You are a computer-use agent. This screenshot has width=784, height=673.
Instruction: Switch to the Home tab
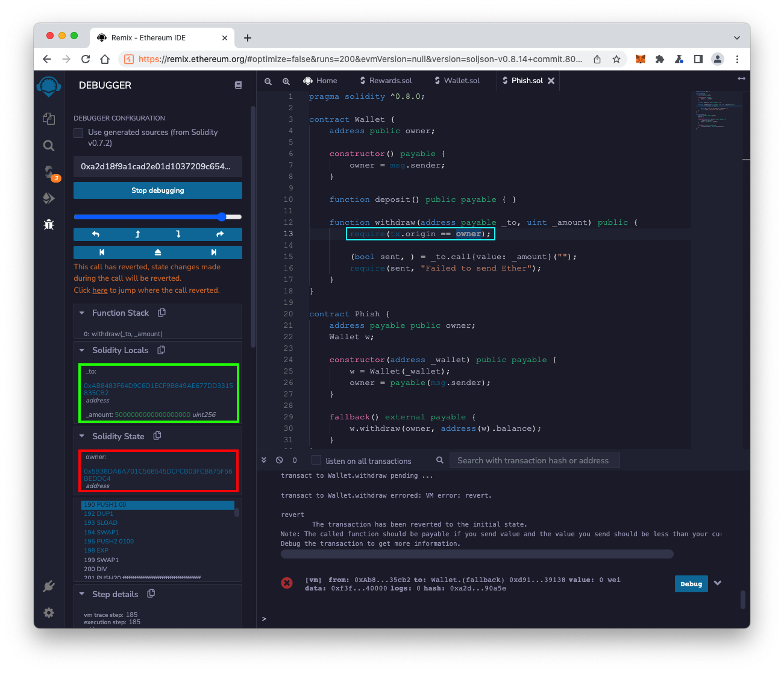(321, 81)
